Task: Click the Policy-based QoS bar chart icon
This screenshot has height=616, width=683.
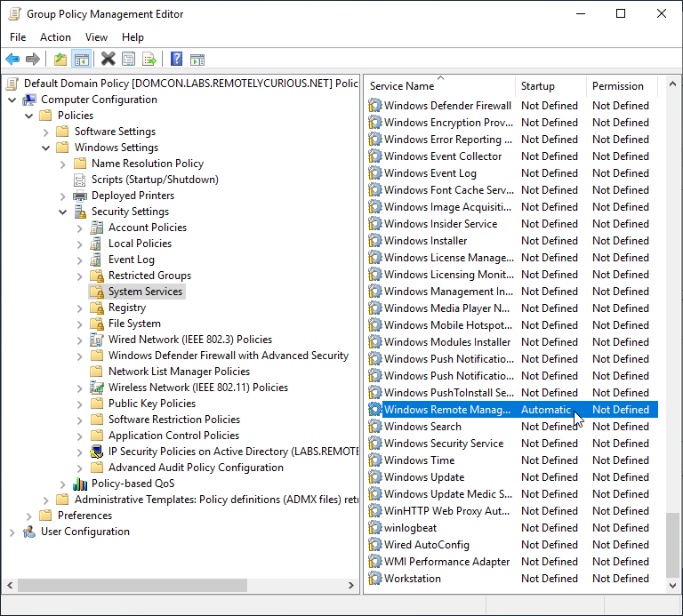Action: coord(80,484)
